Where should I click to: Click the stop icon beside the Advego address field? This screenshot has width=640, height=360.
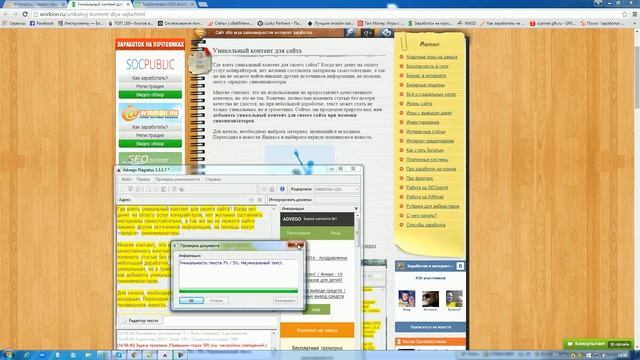click(260, 200)
